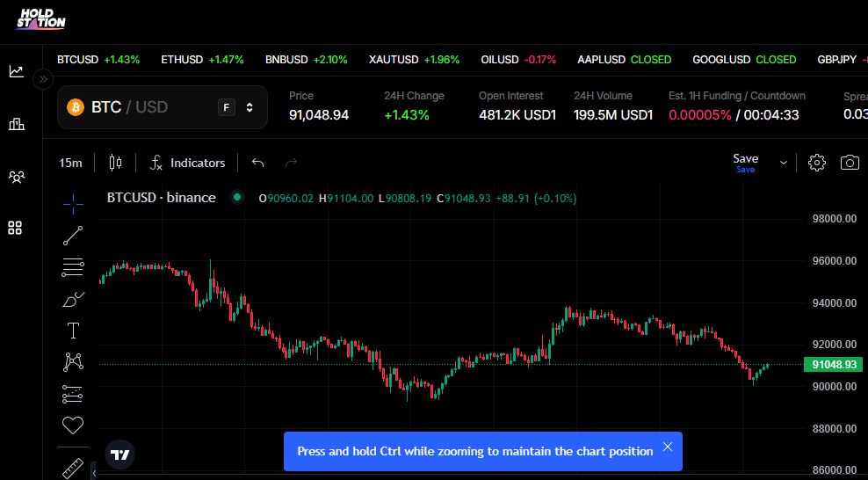Click the Bitcoin coin icon
This screenshot has width=868, height=480.
tap(76, 107)
